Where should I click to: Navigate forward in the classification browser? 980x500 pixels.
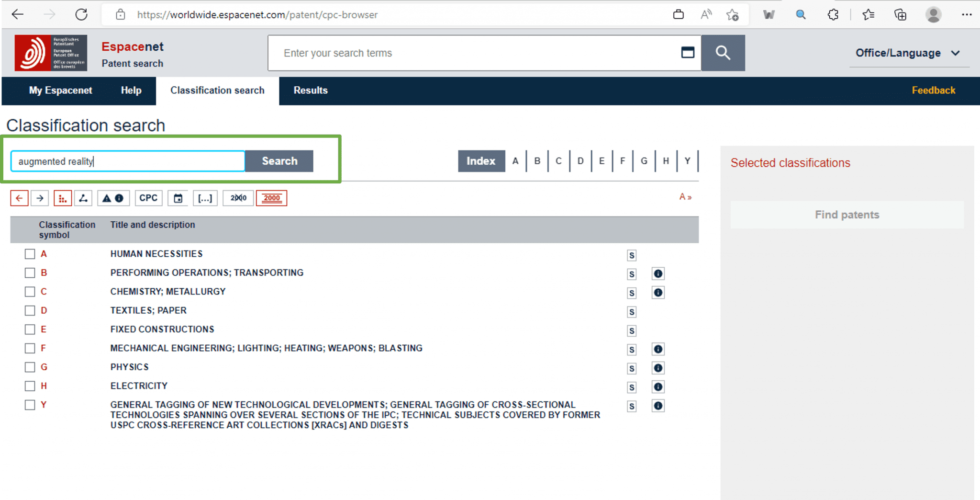[40, 198]
